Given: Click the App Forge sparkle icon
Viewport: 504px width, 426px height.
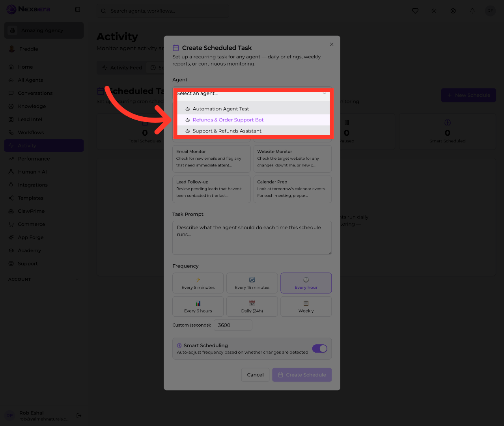Looking at the screenshot, I should [x=11, y=237].
